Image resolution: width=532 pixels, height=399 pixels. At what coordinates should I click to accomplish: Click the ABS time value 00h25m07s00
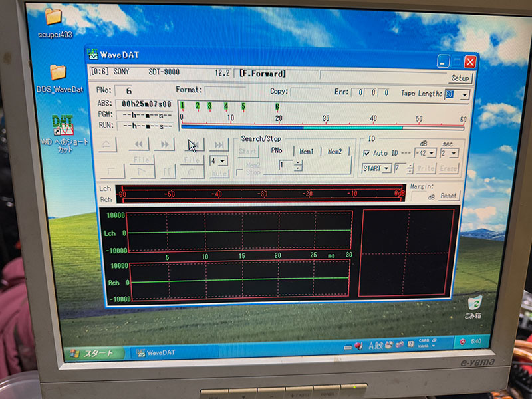(146, 104)
